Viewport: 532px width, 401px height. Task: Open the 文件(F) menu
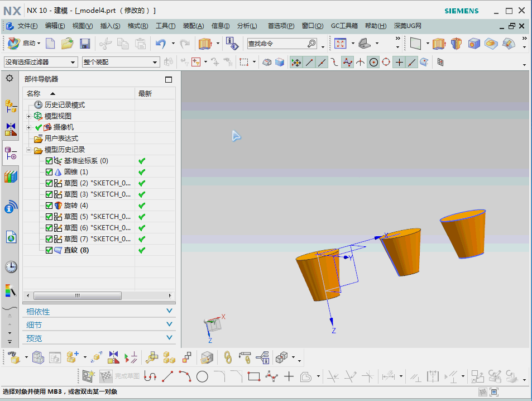click(27, 26)
